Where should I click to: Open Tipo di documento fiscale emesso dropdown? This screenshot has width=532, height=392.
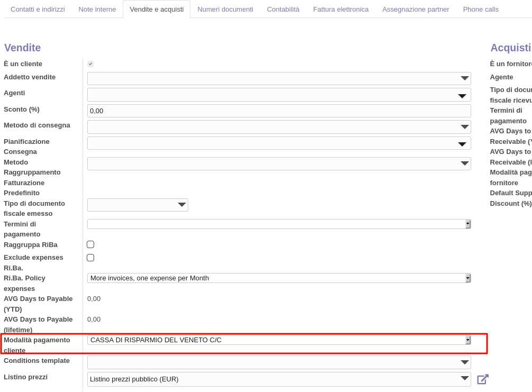point(137,205)
